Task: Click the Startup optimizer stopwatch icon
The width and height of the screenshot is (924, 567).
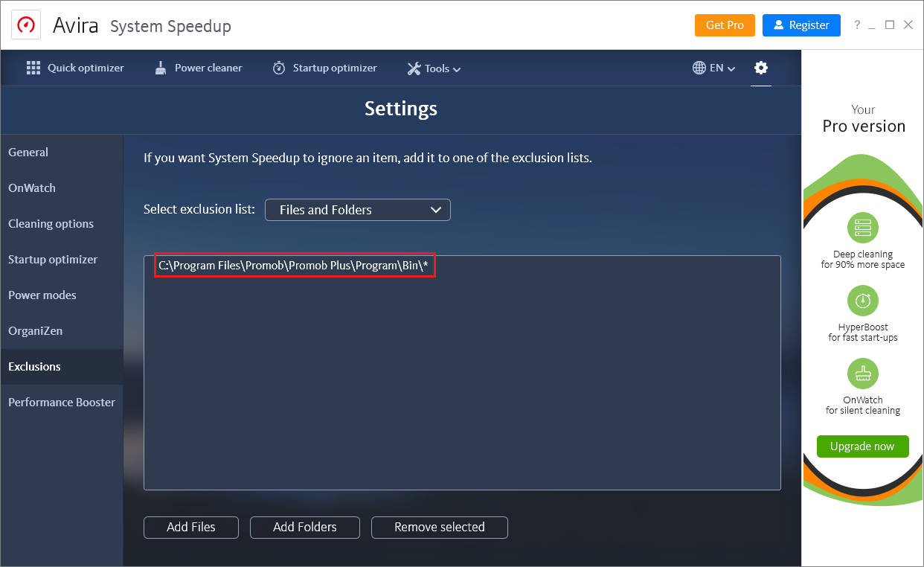Action: coord(279,68)
